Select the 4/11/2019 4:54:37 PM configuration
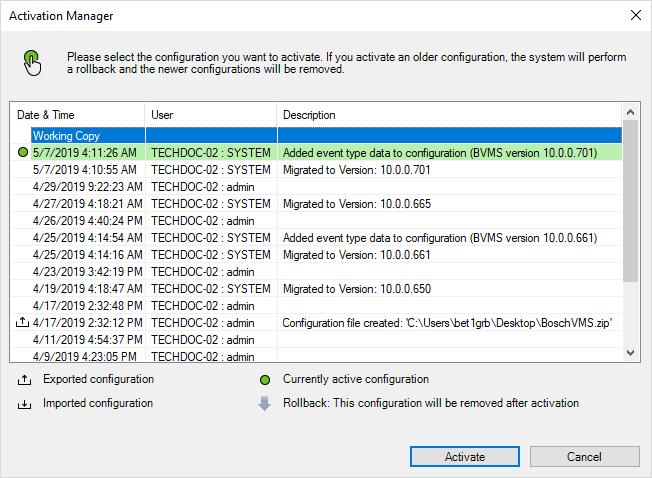The width and height of the screenshot is (652, 478). pos(316,340)
